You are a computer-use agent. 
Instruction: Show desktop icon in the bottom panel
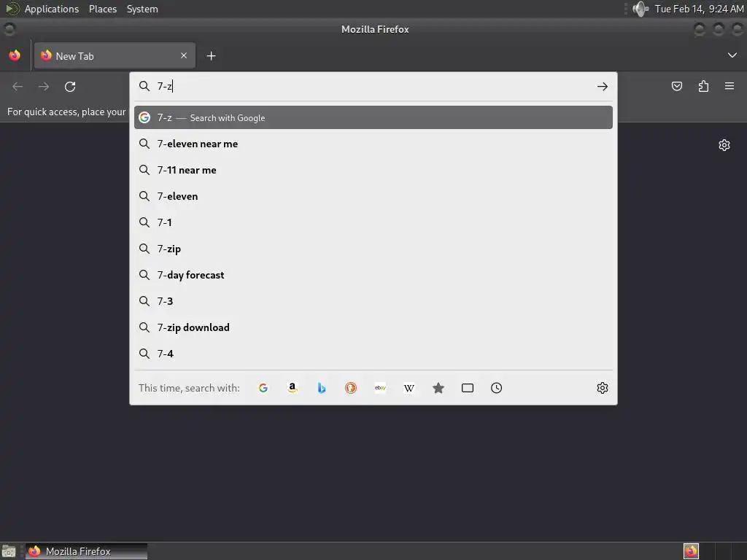(x=9, y=551)
